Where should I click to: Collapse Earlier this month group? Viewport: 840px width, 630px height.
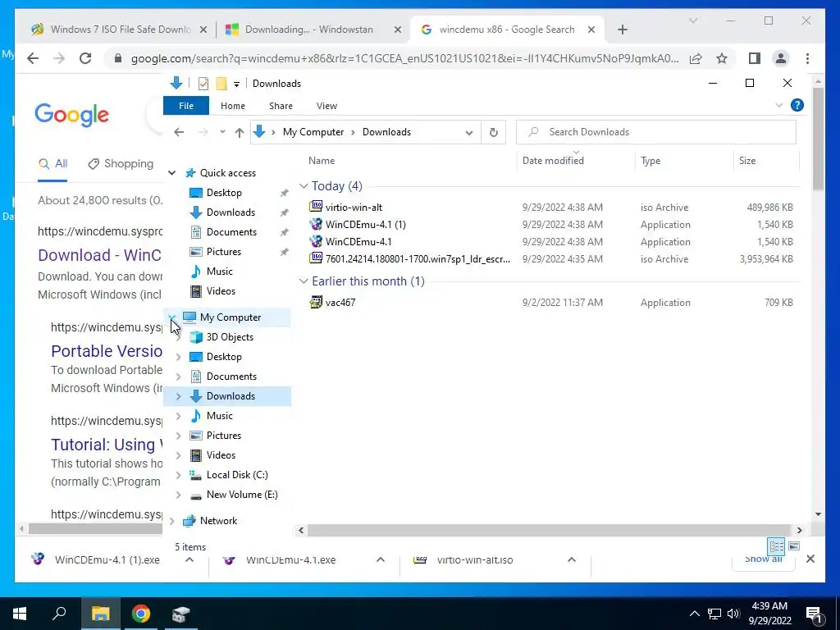(x=304, y=281)
